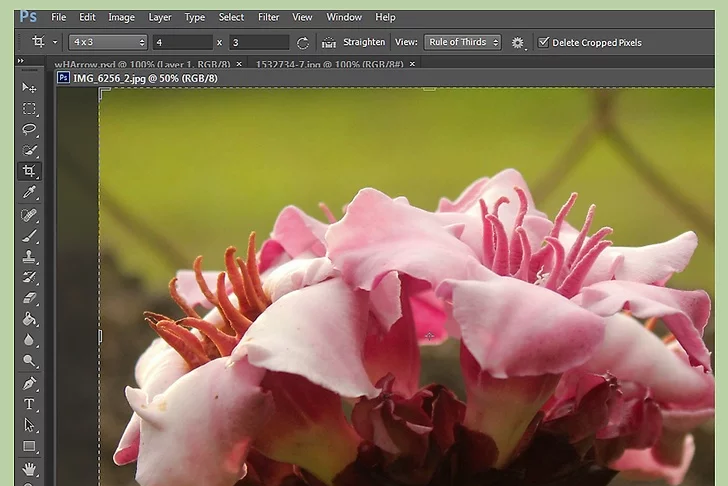Open the Filter menu

click(x=268, y=17)
